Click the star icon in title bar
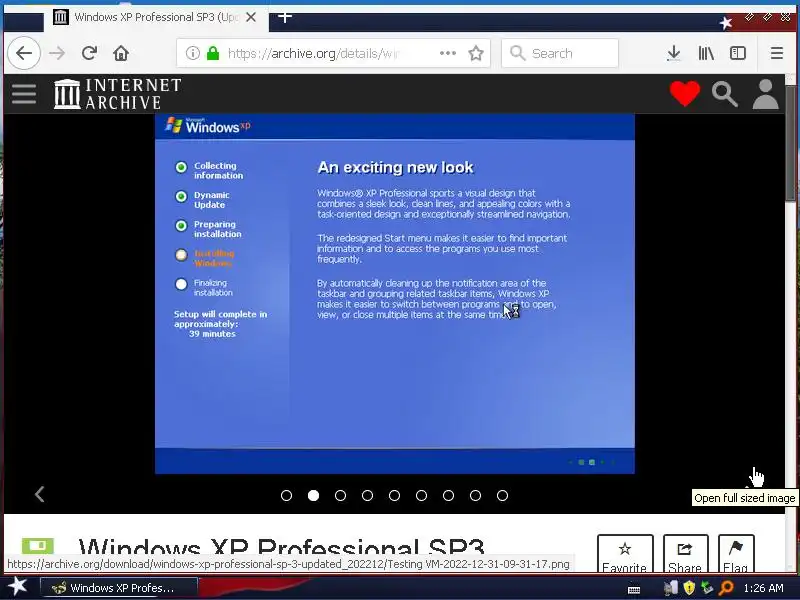 tap(726, 22)
